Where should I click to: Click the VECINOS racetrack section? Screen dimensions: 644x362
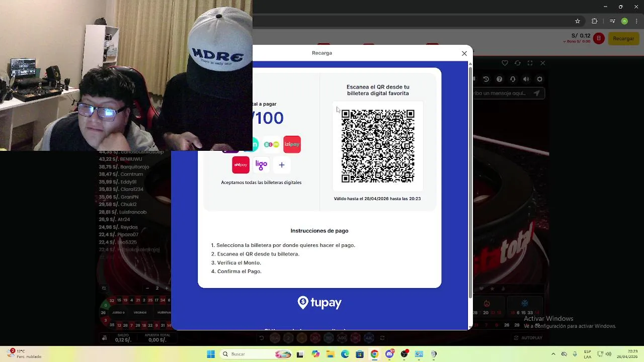140,312
